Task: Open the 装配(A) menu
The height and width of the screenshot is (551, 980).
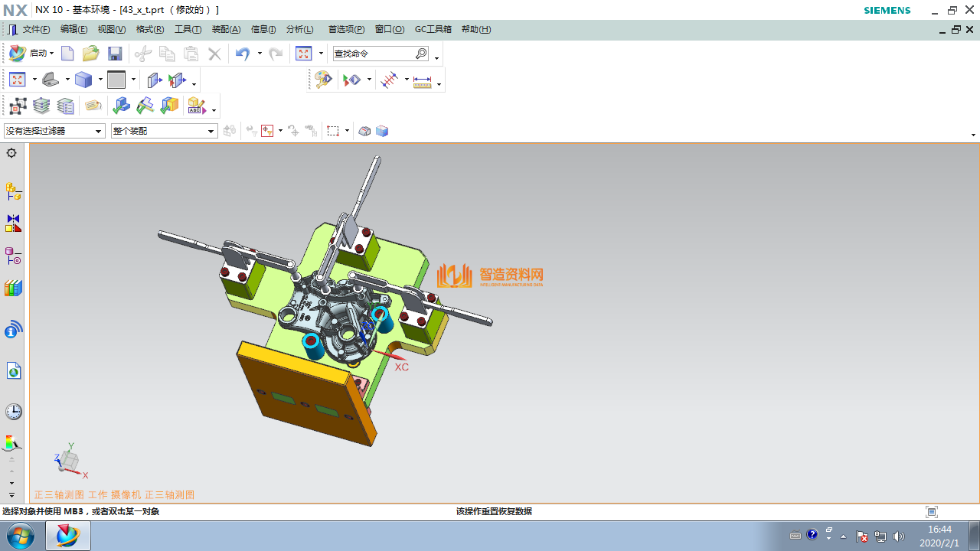Action: click(226, 29)
